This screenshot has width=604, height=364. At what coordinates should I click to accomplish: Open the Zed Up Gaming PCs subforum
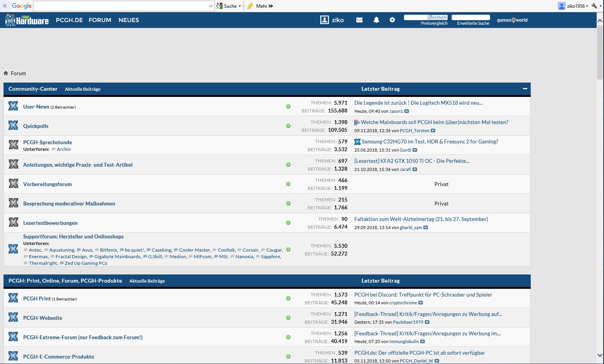86,263
